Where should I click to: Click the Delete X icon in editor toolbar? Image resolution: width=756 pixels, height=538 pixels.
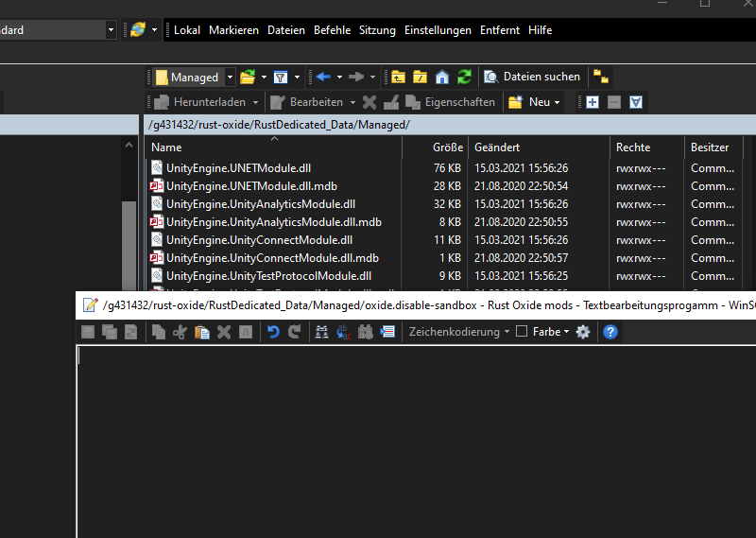224,332
